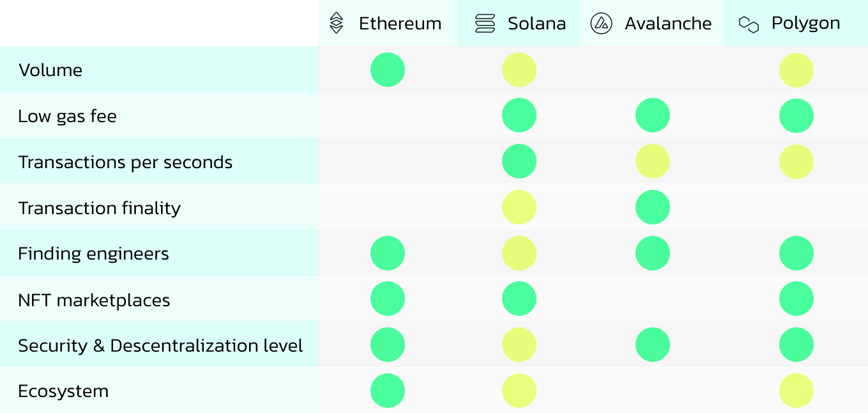Click Solana's yellow Volume dot
868x413 pixels.
tap(519, 70)
